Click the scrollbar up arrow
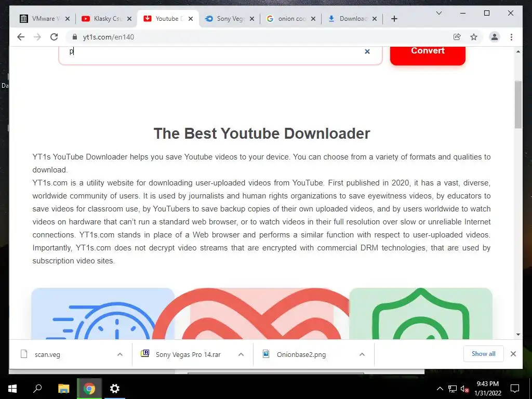 518,51
